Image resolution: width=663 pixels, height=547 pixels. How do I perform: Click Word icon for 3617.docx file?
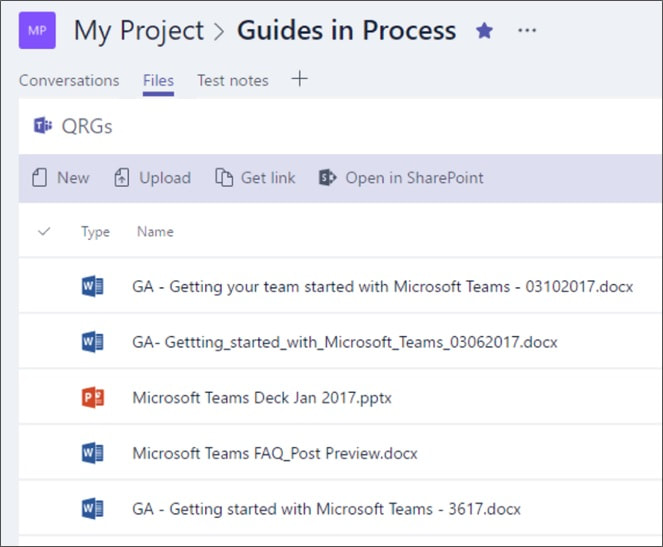[93, 509]
